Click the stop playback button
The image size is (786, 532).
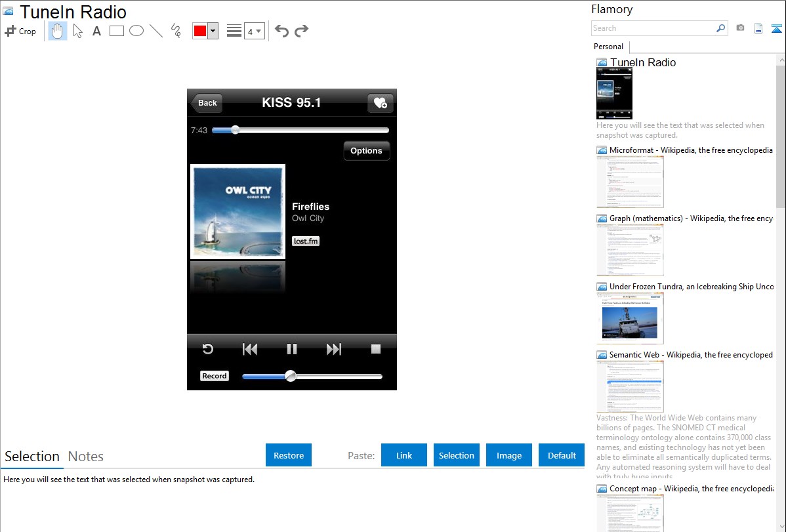click(x=376, y=349)
